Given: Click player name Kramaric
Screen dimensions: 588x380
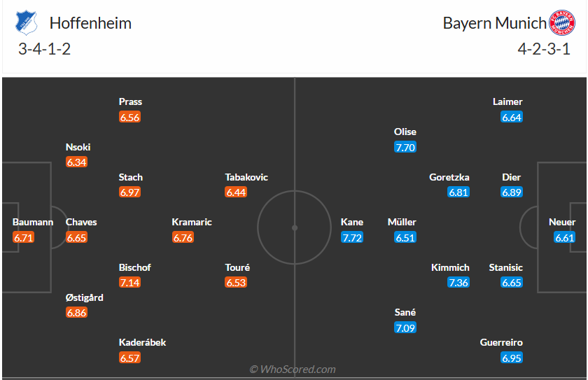Looking at the screenshot, I should point(192,223).
